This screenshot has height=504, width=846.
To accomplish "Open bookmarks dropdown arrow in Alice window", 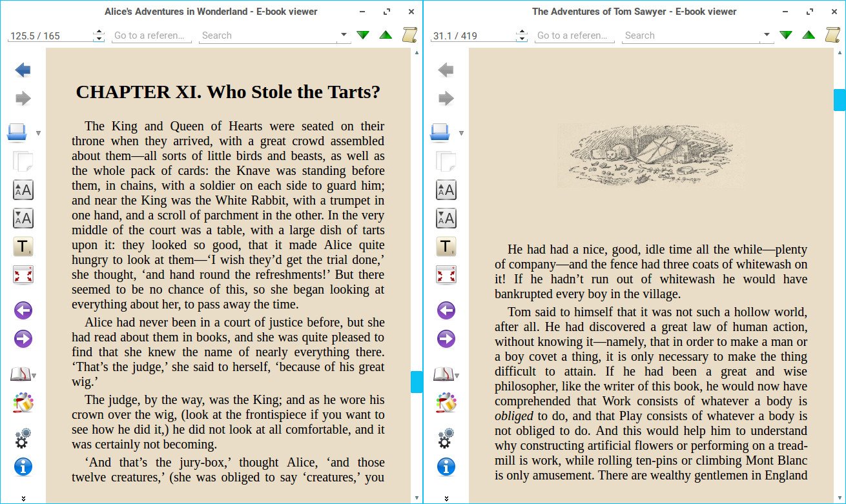I will point(38,134).
